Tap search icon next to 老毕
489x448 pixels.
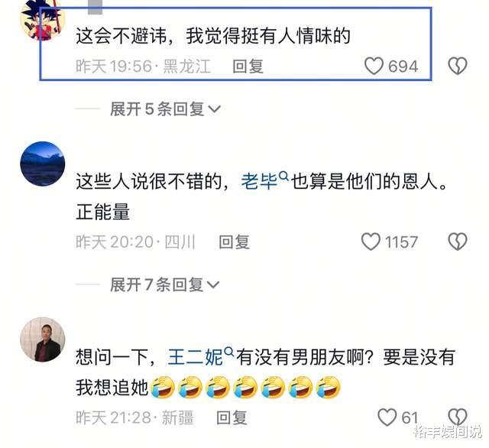click(283, 176)
